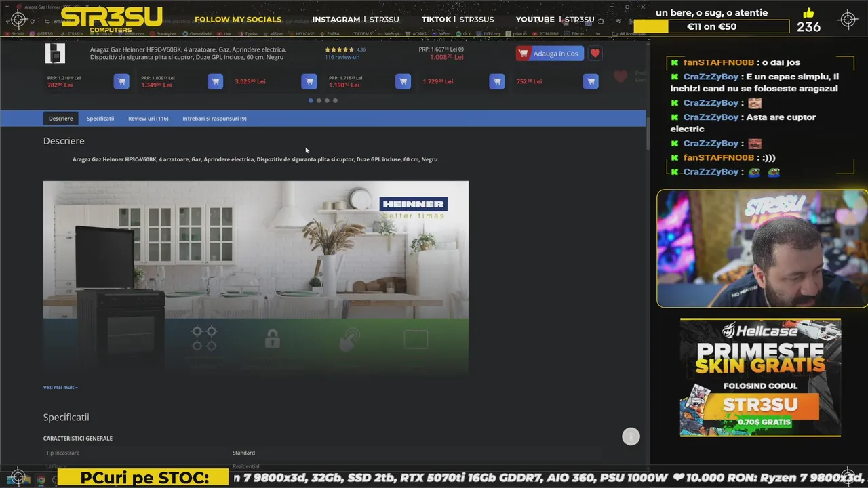Screen dimensions: 868x488
Task: Click the PRP price info icon
Action: pos(461,49)
